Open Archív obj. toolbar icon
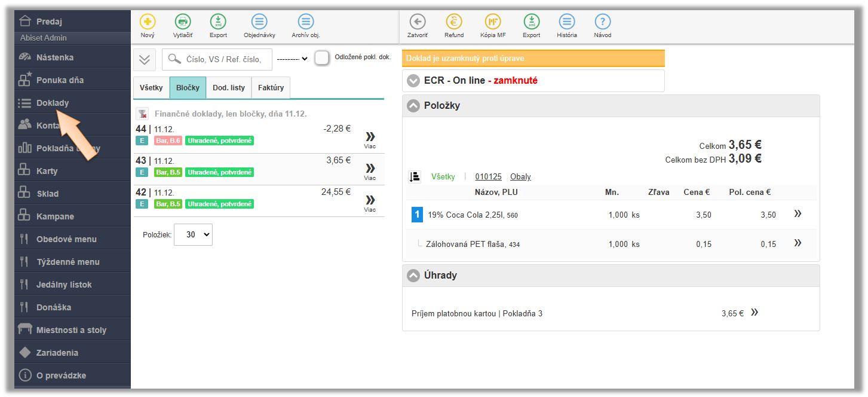Viewport: 868px width, 397px height. click(306, 22)
